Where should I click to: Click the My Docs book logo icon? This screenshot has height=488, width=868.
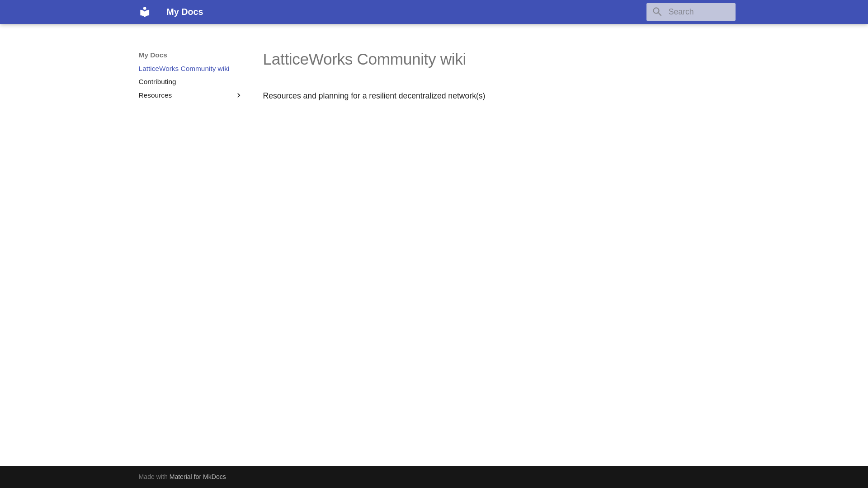tap(145, 12)
